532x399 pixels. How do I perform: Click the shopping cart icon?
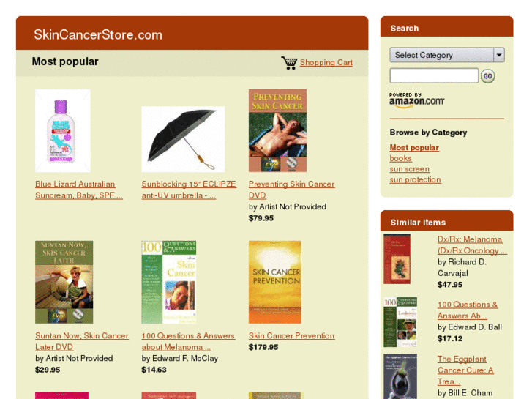pyautogui.click(x=289, y=63)
